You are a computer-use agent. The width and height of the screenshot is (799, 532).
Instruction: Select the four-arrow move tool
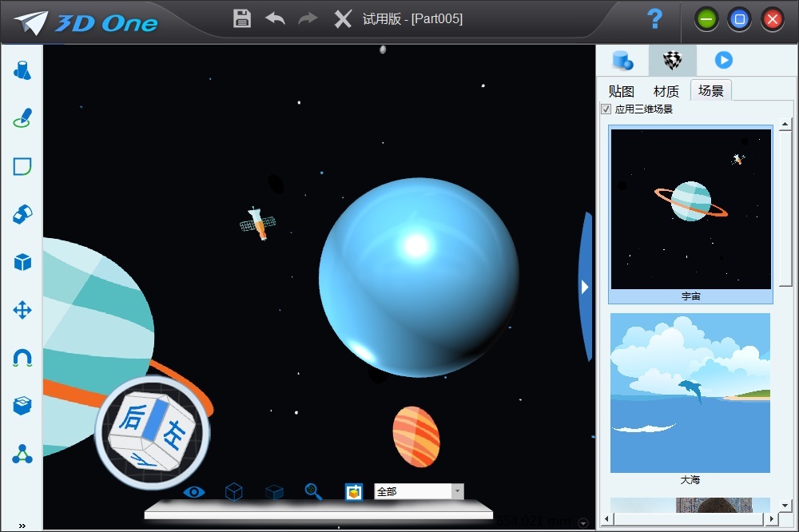click(22, 310)
